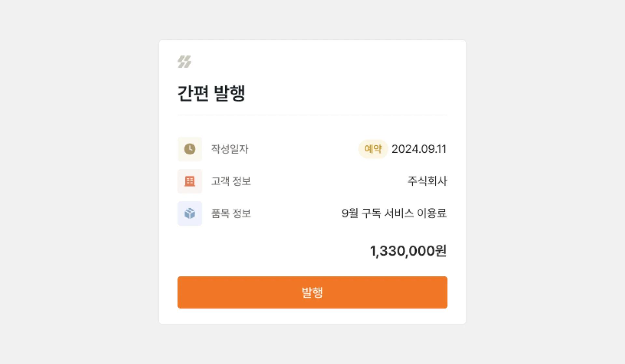
Task: Click the word 서비스 in the item description
Action: point(399,214)
